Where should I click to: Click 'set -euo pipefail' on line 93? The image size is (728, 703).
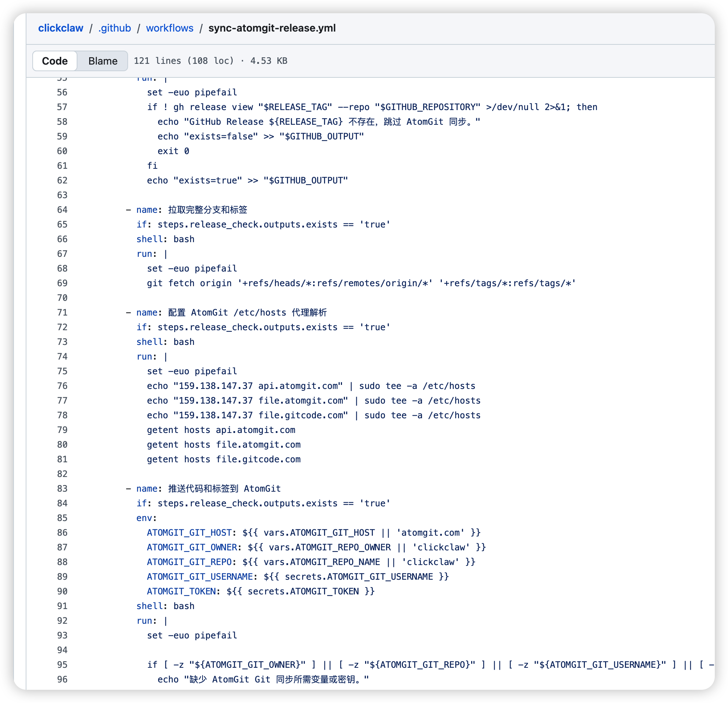click(192, 635)
